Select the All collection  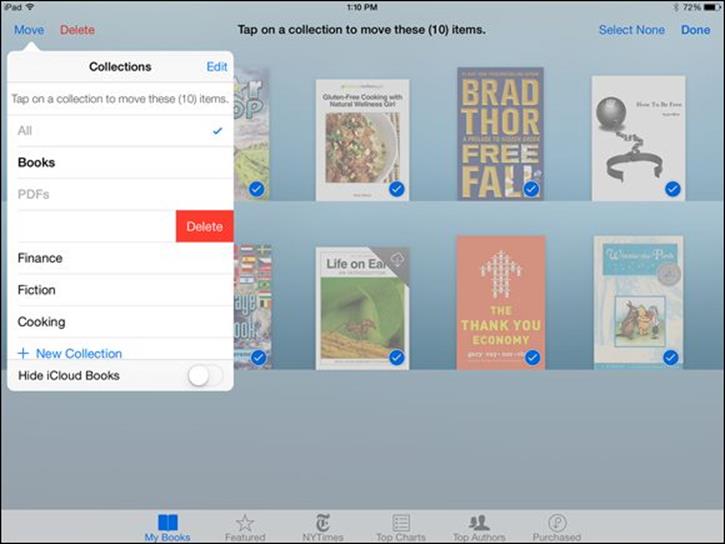click(120, 131)
